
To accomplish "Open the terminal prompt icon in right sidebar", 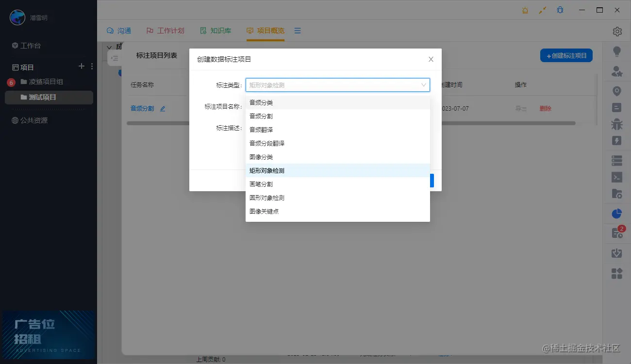I will coord(617,177).
